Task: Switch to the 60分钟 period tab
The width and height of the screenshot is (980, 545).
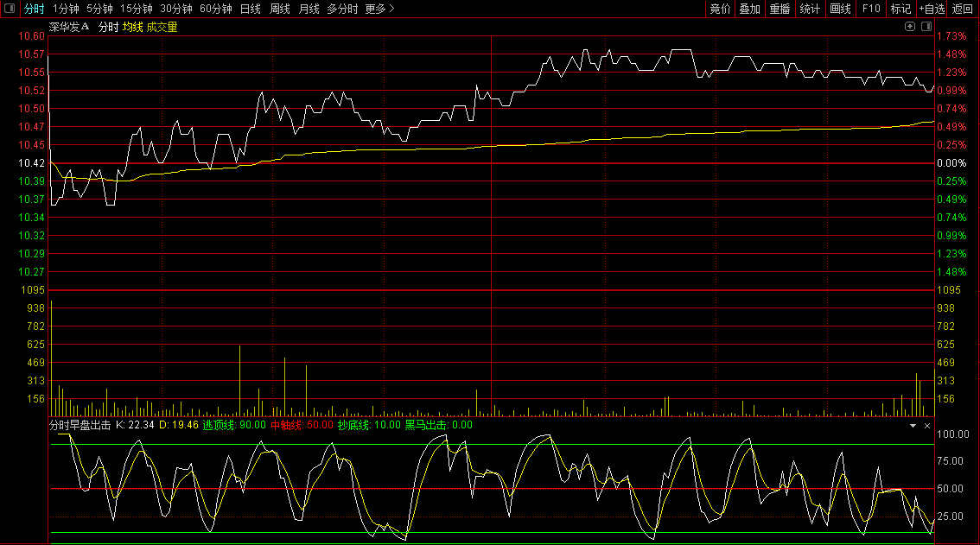Action: coord(216,9)
